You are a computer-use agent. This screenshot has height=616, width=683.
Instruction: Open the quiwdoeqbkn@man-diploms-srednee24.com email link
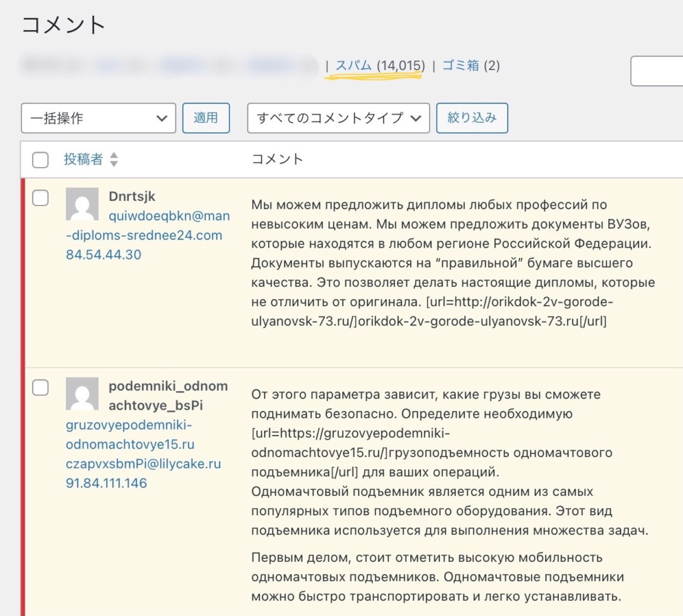pyautogui.click(x=147, y=226)
